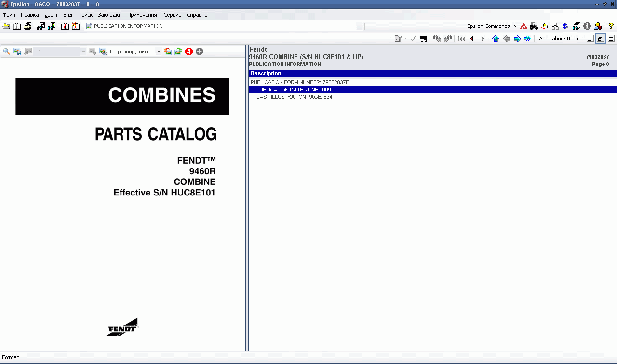The height and width of the screenshot is (364, 617).
Task: Click the blue dollar sign price icon
Action: click(565, 26)
